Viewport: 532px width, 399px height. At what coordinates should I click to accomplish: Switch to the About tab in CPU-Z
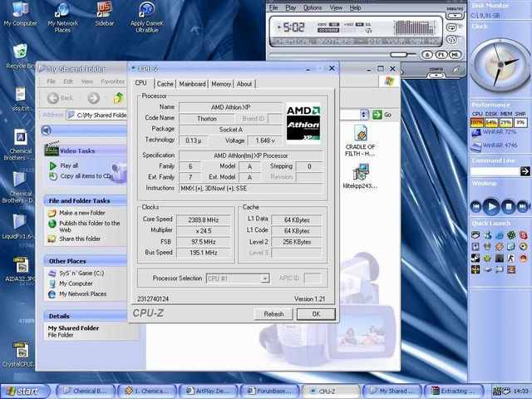point(244,84)
